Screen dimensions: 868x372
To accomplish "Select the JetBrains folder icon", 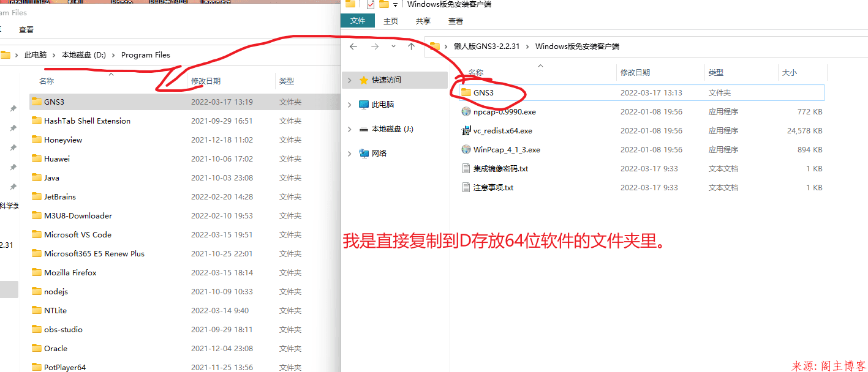I will click(36, 196).
